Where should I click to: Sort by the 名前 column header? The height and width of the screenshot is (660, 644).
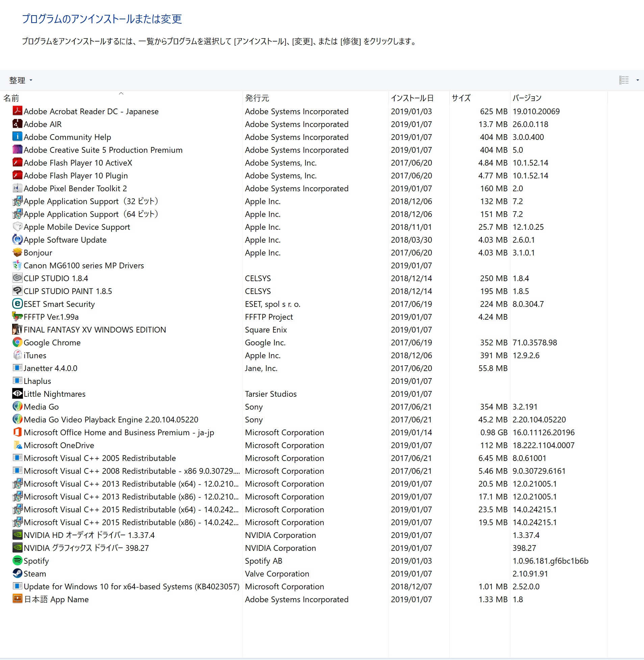pyautogui.click(x=121, y=98)
